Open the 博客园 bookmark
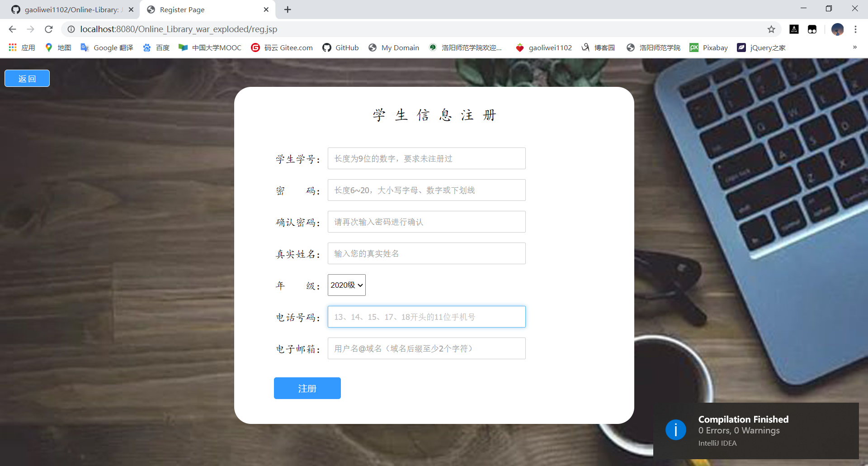 click(598, 48)
